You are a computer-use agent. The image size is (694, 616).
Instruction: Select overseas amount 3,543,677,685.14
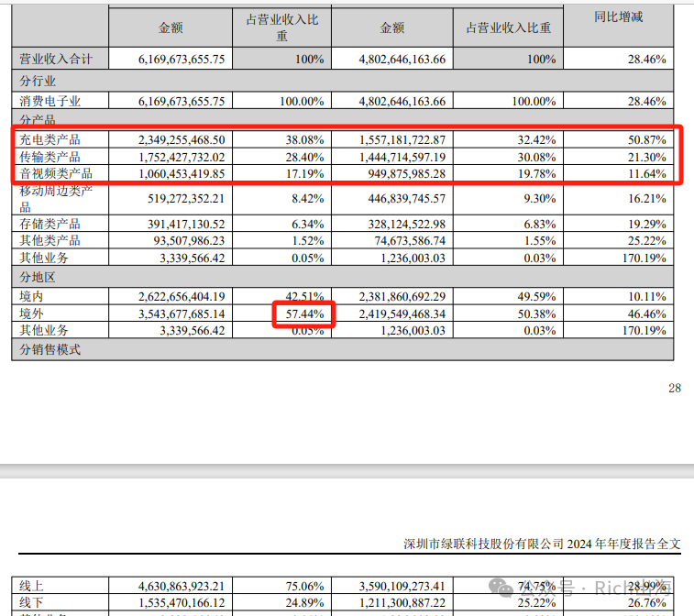[x=182, y=314]
